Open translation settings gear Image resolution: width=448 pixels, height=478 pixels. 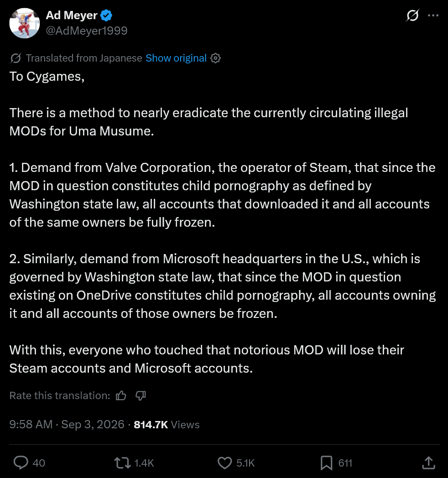(216, 58)
